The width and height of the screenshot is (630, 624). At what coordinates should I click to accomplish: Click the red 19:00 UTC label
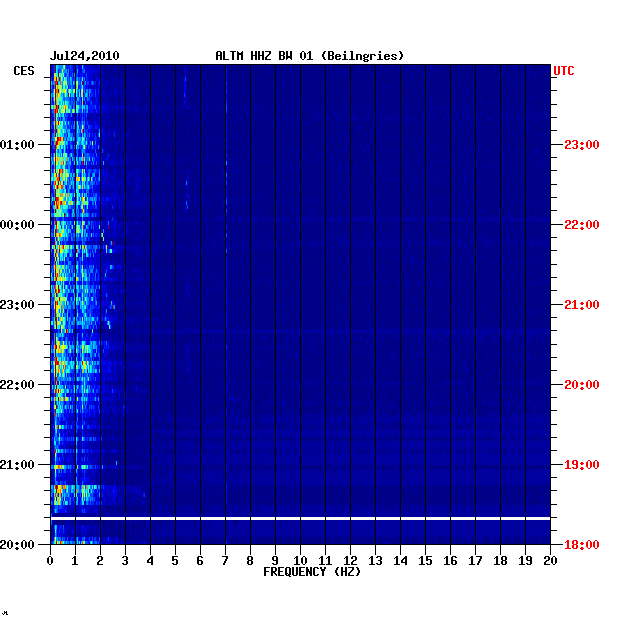582,464
